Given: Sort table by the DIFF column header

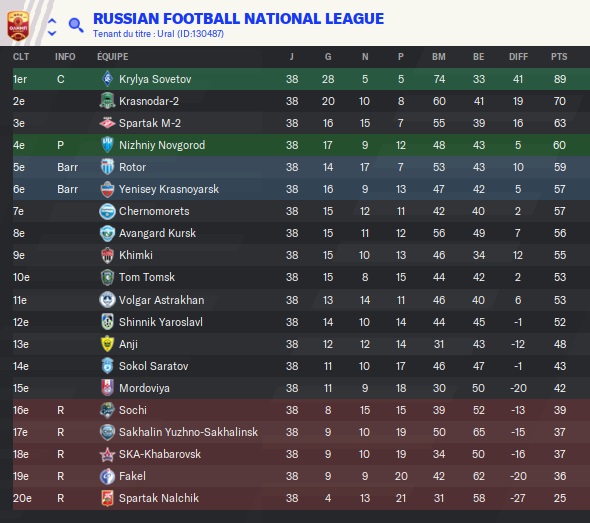Looking at the screenshot, I should pyautogui.click(x=518, y=57).
